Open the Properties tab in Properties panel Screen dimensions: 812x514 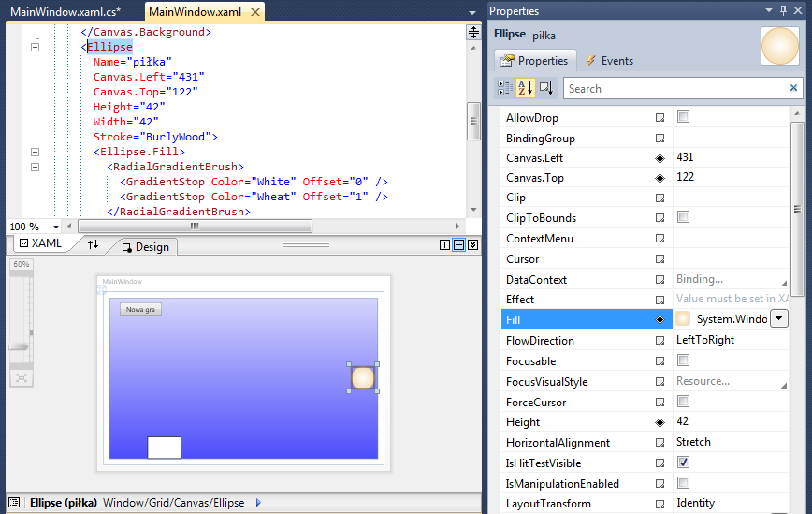tap(535, 61)
